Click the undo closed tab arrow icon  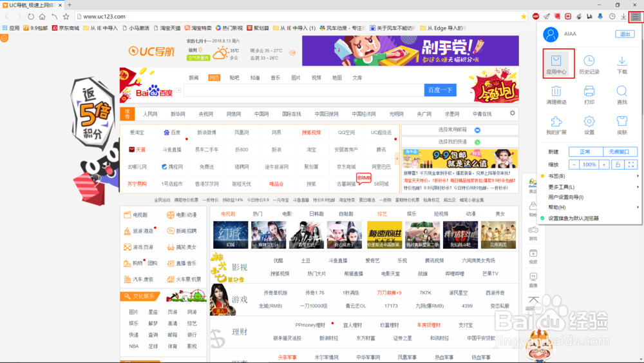pos(54,17)
